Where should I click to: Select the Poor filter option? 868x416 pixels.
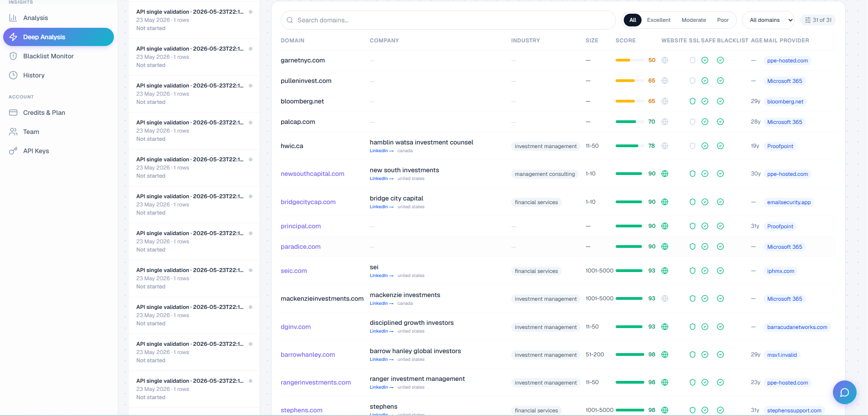[x=723, y=20]
